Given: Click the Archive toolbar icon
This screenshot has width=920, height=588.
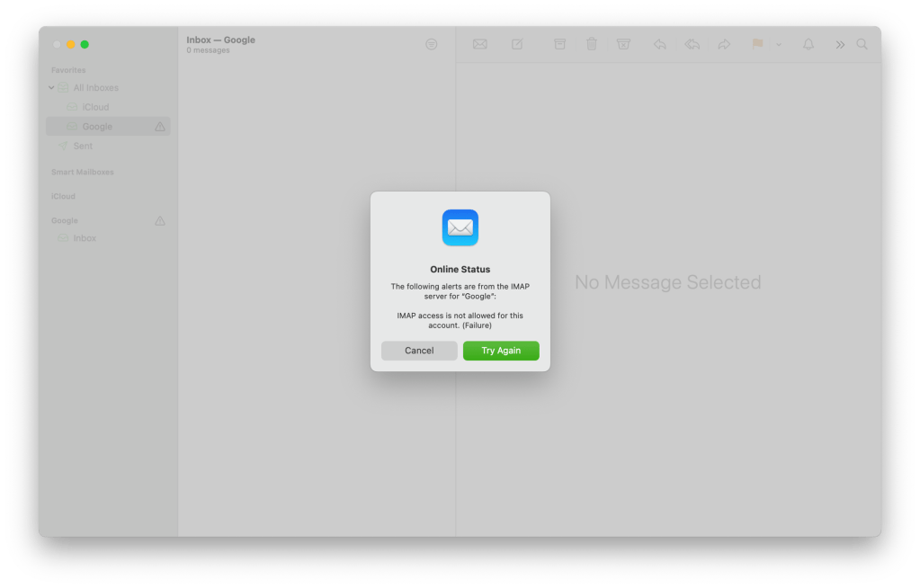Looking at the screenshot, I should pos(558,43).
